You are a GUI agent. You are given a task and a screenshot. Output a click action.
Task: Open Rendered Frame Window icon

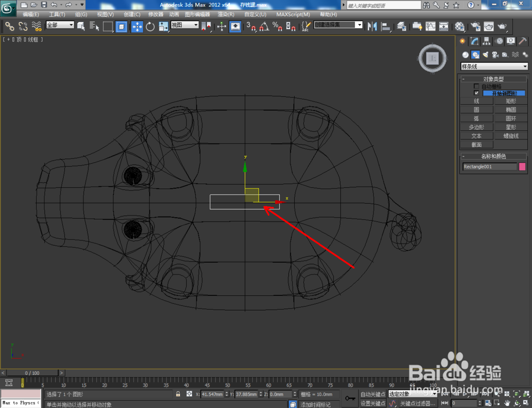489,26
